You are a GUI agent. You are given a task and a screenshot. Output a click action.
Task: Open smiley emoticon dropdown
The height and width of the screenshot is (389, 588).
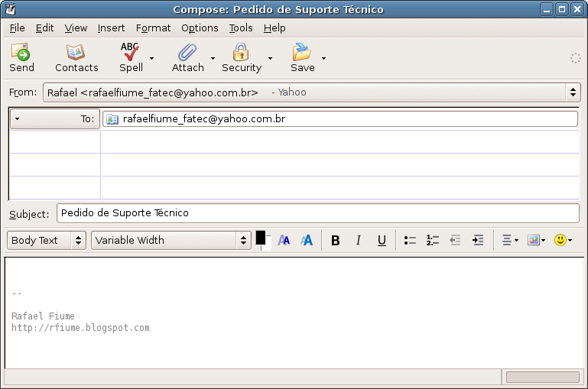564,240
